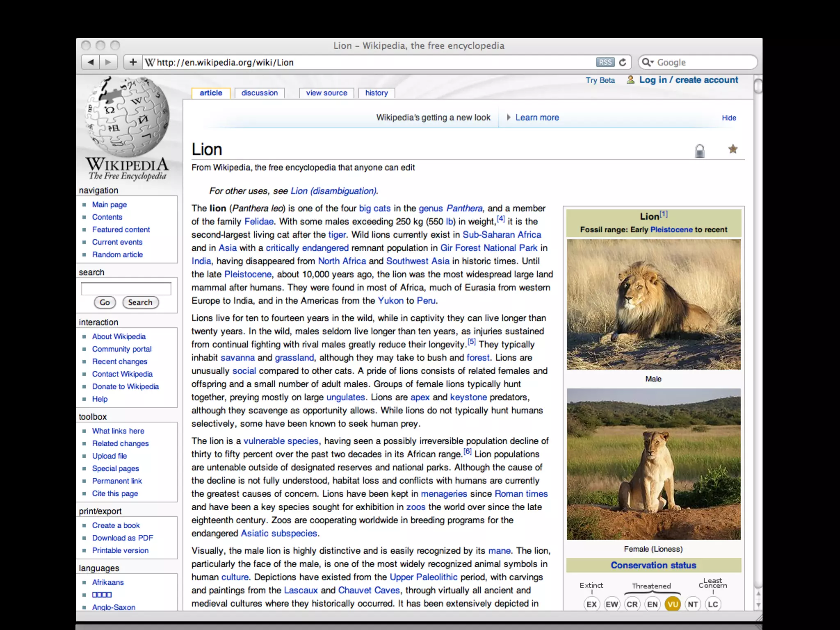Open the Google search magnifier dropdown
Viewport: 840px width, 630px height.
(648, 62)
